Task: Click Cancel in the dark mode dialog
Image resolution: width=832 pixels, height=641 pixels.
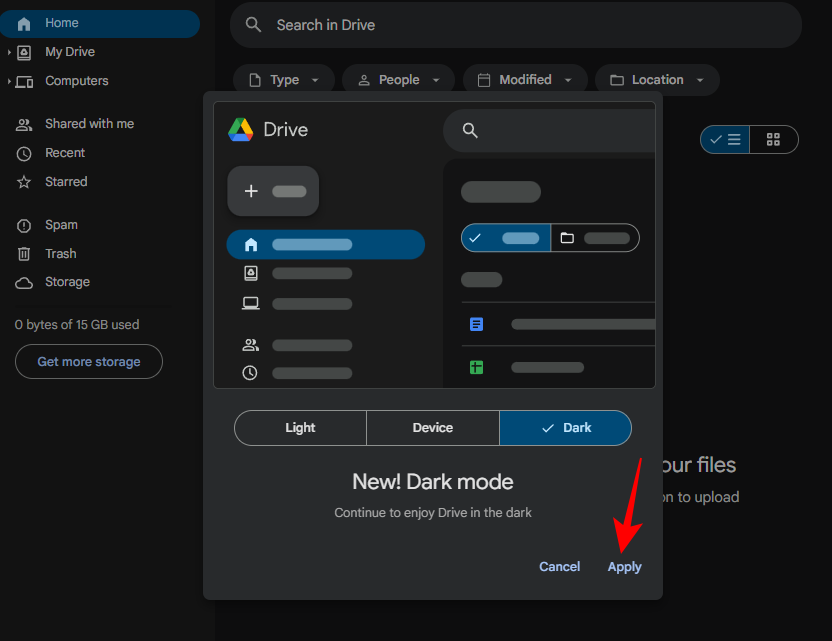Action: (x=559, y=567)
